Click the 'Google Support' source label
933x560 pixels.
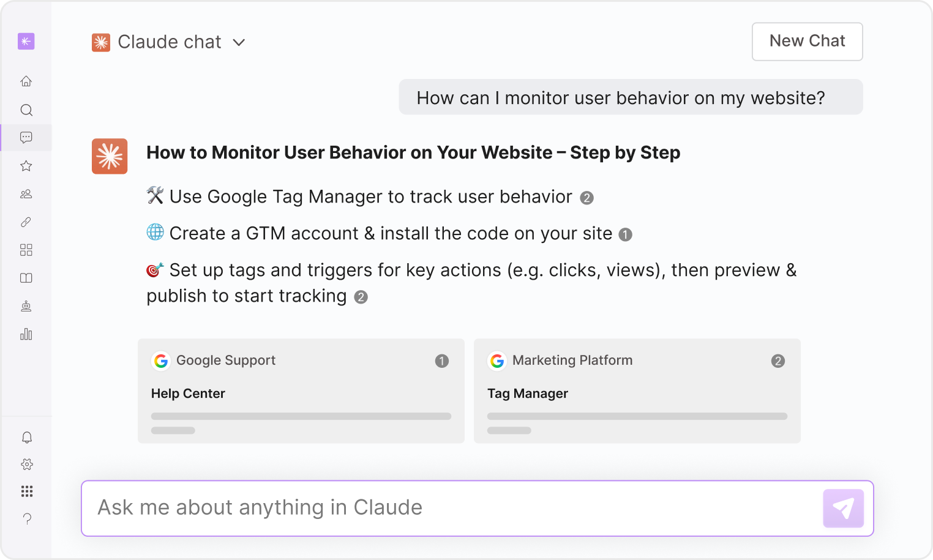click(226, 360)
